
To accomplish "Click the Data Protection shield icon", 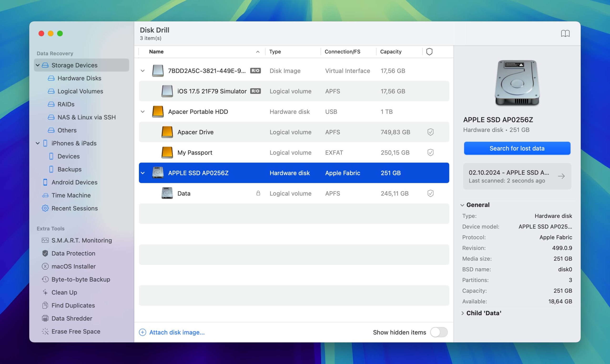I will 45,253.
